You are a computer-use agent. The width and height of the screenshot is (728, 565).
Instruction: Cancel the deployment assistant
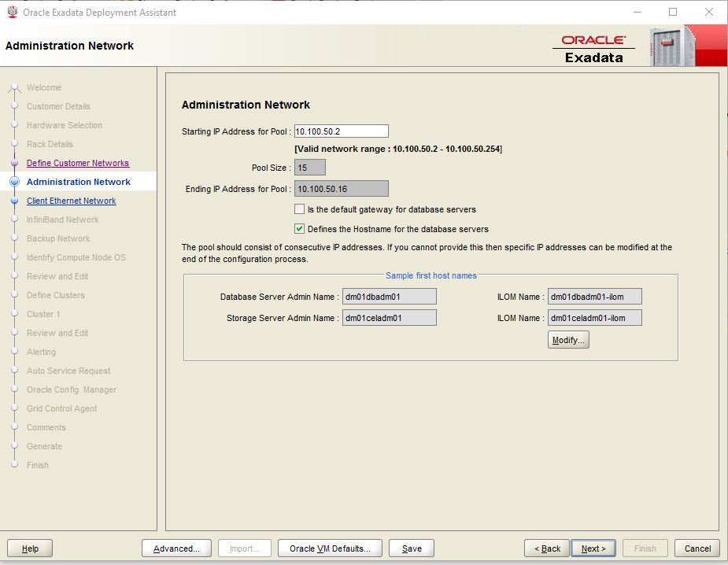[697, 548]
